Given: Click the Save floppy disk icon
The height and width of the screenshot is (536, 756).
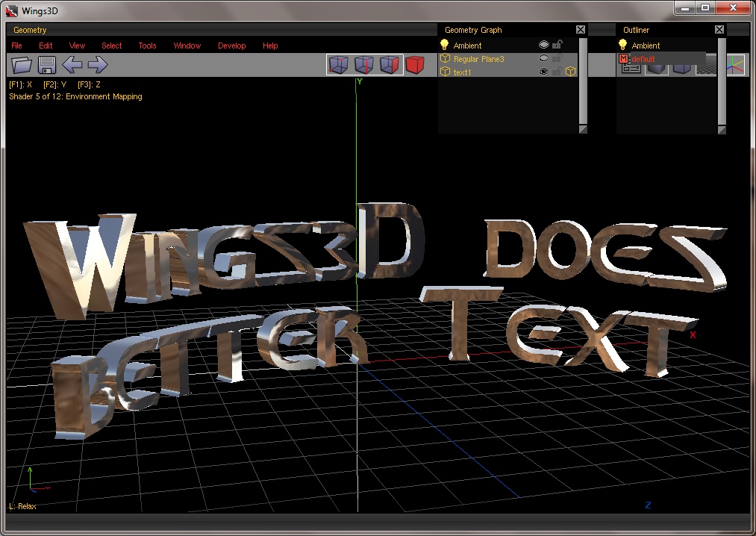Looking at the screenshot, I should (x=47, y=65).
